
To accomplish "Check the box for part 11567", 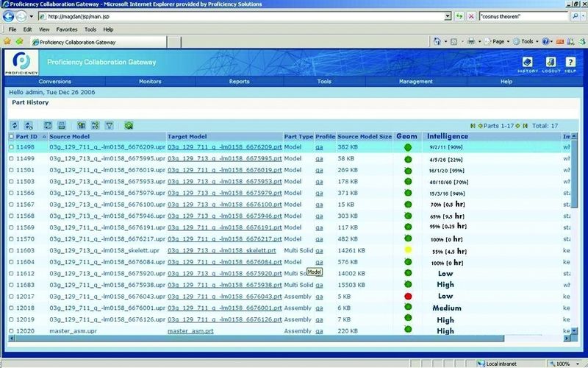I will pos(11,205).
